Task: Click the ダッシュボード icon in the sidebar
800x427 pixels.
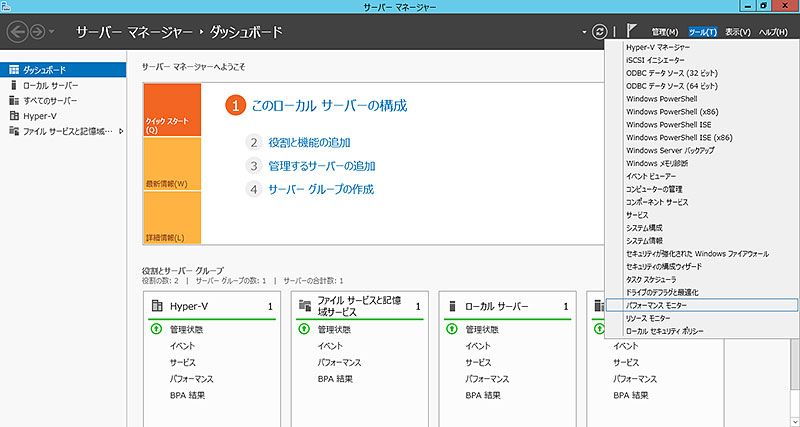Action: tap(13, 70)
